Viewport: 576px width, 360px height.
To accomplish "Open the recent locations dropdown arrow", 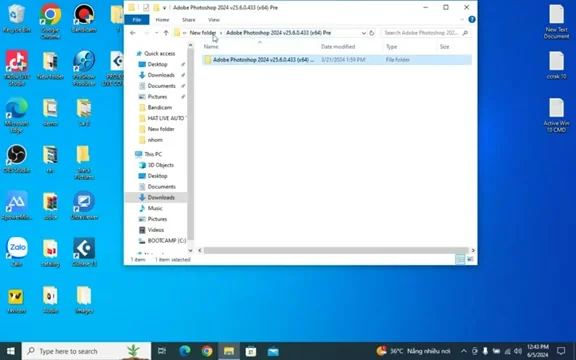I will click(156, 33).
